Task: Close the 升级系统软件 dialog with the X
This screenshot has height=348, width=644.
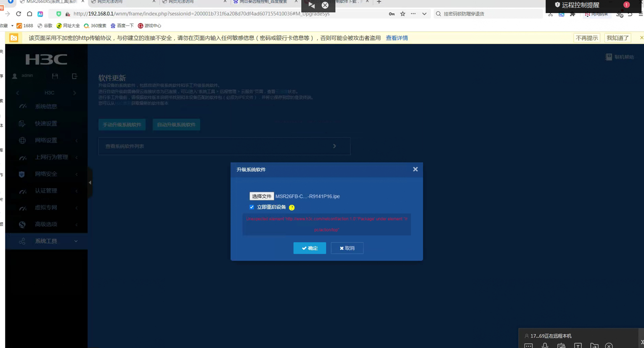Action: click(415, 169)
